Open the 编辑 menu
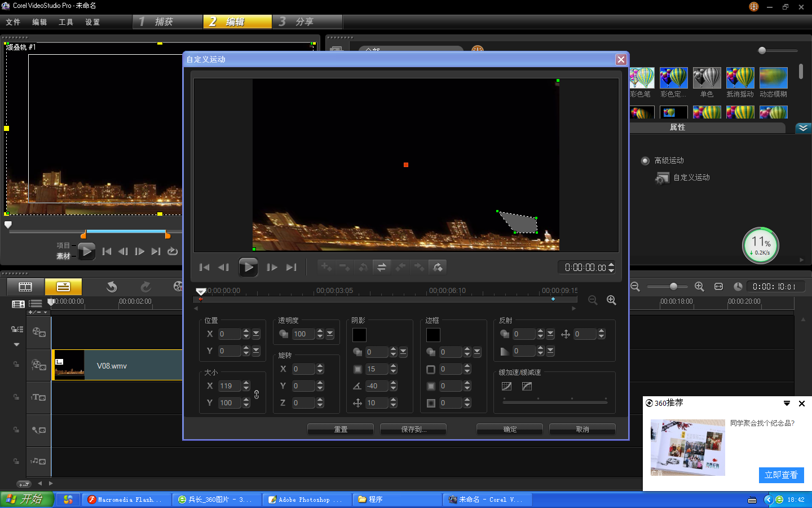 (x=39, y=22)
